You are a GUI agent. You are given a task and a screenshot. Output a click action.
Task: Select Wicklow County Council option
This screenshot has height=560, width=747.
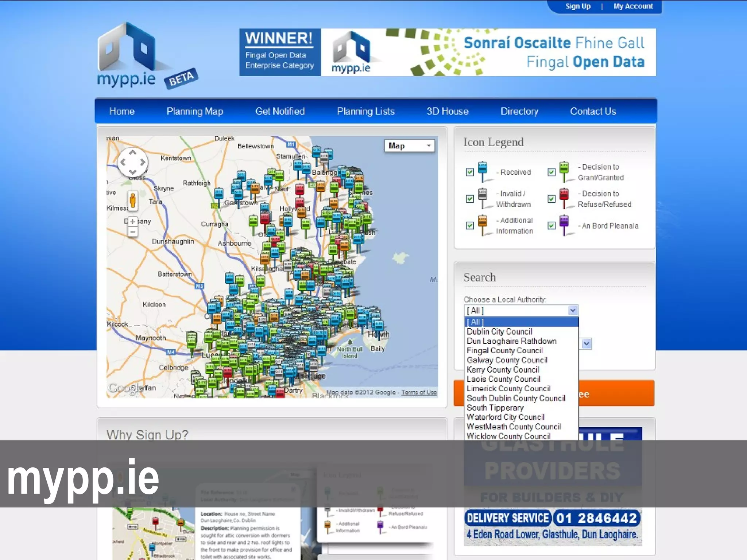click(x=522, y=436)
